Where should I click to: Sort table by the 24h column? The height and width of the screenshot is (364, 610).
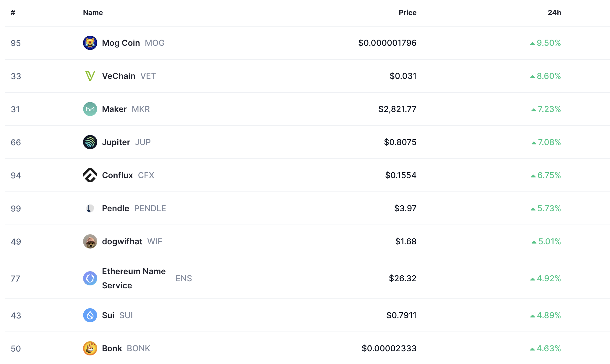[554, 13]
